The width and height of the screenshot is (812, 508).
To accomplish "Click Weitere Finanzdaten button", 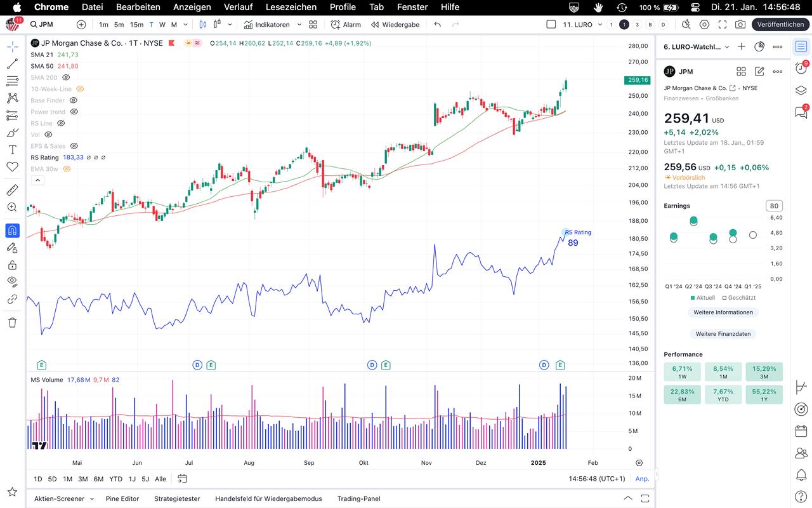I will point(723,334).
